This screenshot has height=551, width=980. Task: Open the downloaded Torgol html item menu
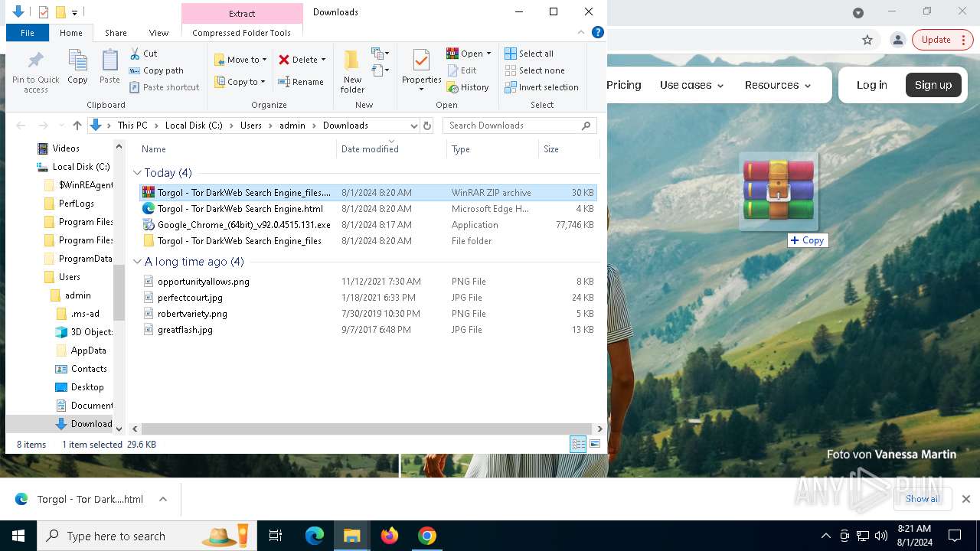click(x=163, y=499)
